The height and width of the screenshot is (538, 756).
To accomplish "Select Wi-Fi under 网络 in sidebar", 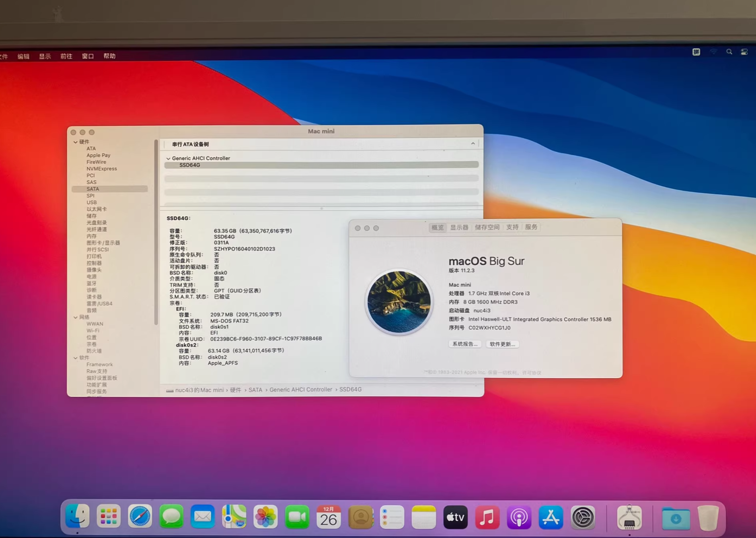I will [93, 331].
